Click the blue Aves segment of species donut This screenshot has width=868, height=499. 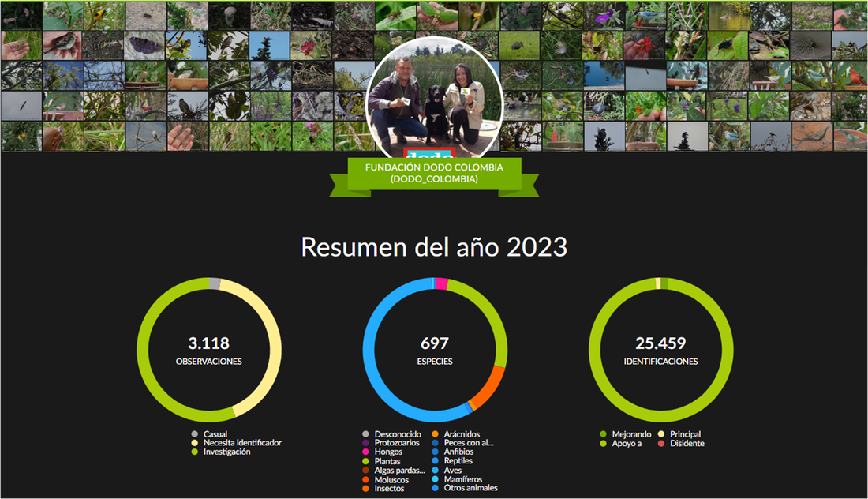tap(370, 355)
